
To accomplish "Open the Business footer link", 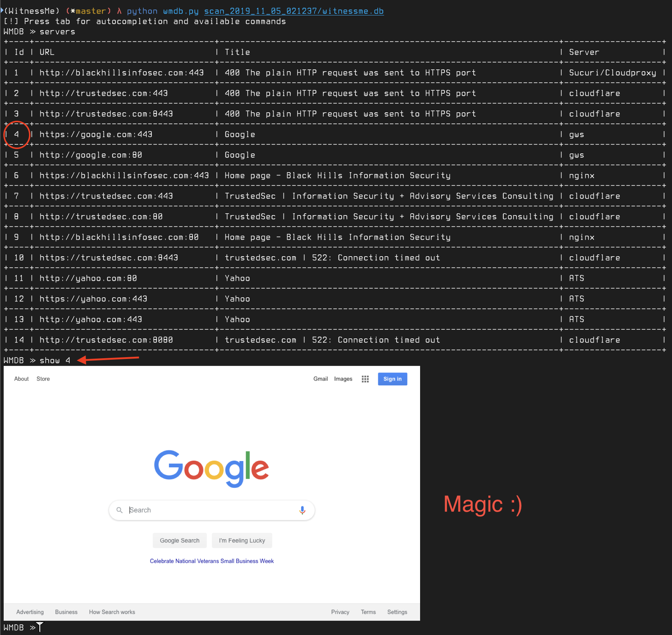I will tap(66, 612).
